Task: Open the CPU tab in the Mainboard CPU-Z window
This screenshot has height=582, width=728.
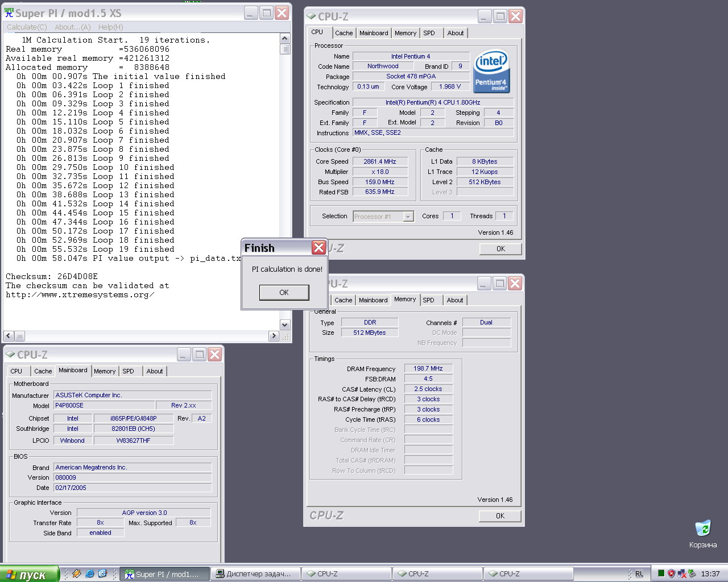Action: pos(16,371)
